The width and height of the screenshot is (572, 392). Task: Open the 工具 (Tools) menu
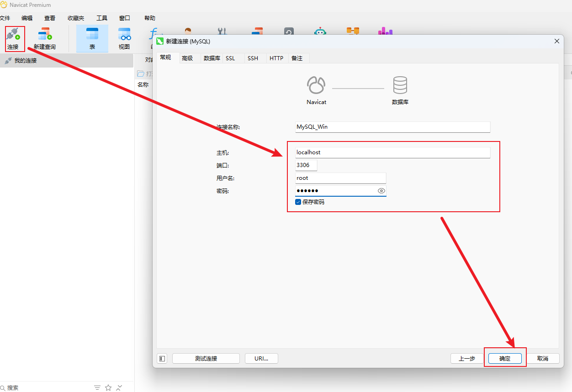102,18
